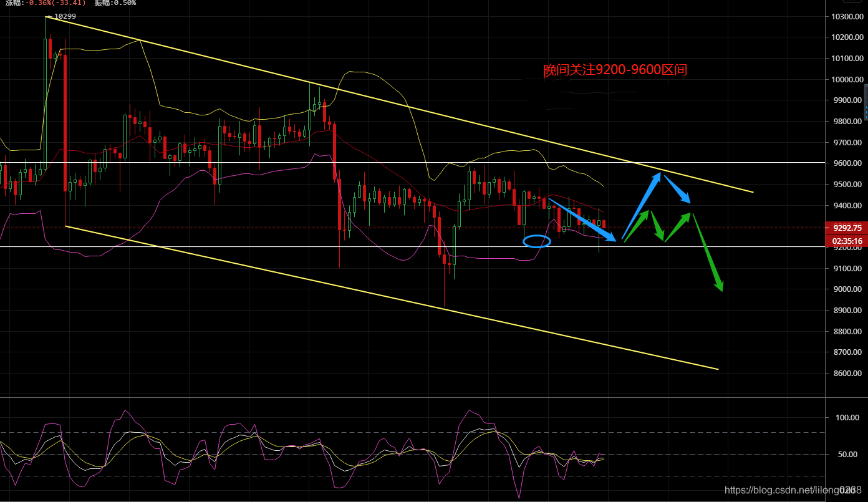Click the 9600.00 price axis label

coord(847,163)
